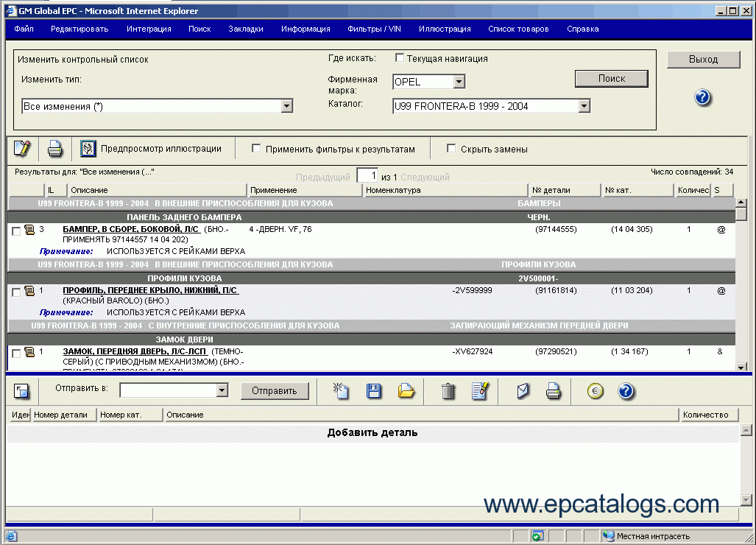Click the page number input field
This screenshot has width=756, height=545.
point(367,175)
